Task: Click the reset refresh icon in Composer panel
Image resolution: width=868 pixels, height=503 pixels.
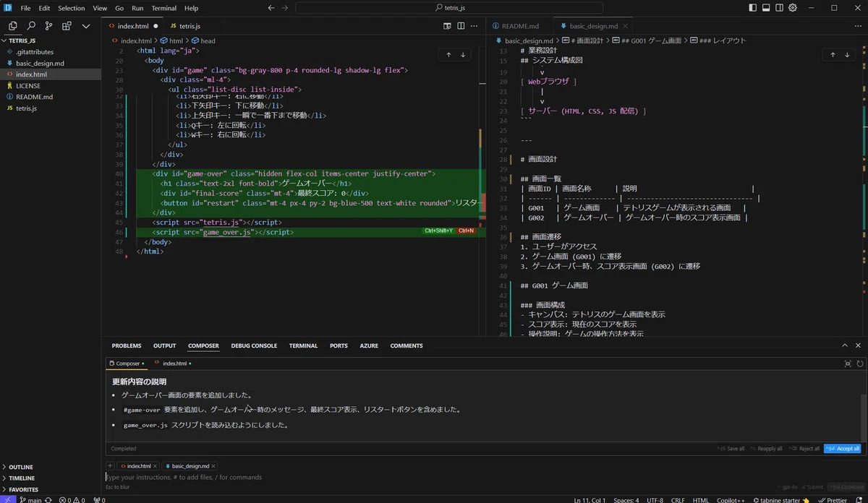Action: point(859,364)
